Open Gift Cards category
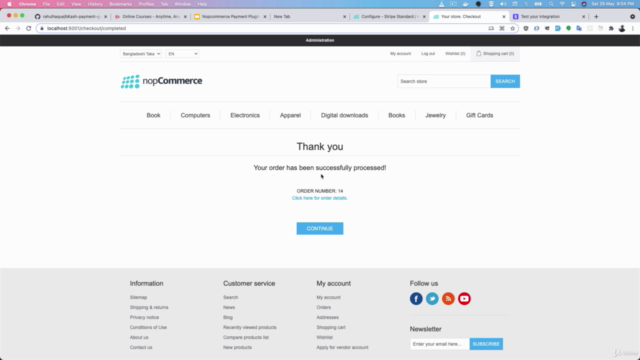The height and width of the screenshot is (360, 640). coord(480,116)
